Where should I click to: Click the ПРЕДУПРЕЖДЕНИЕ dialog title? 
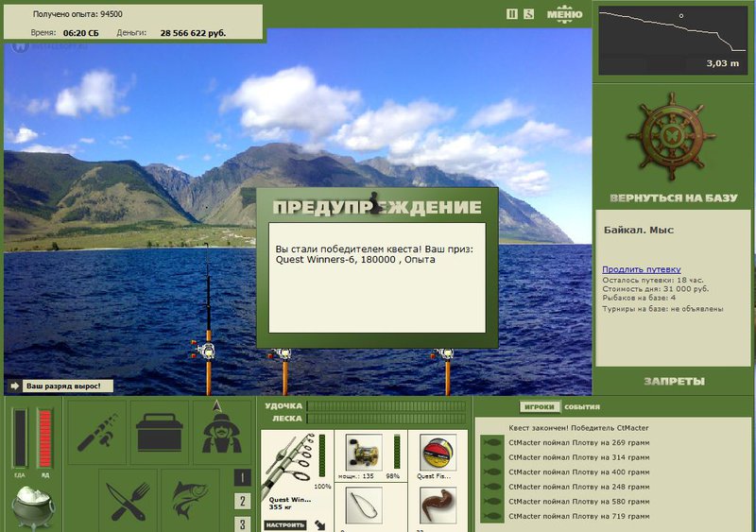point(377,207)
